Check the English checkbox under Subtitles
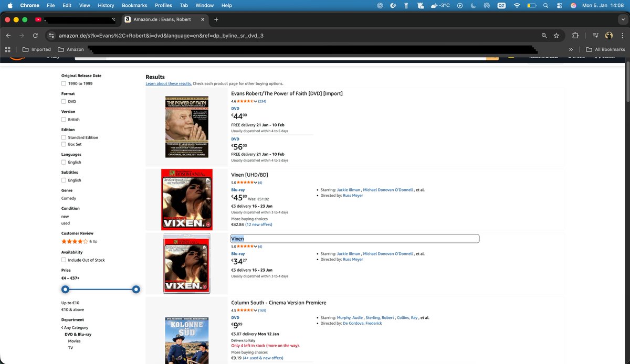 tap(64, 180)
